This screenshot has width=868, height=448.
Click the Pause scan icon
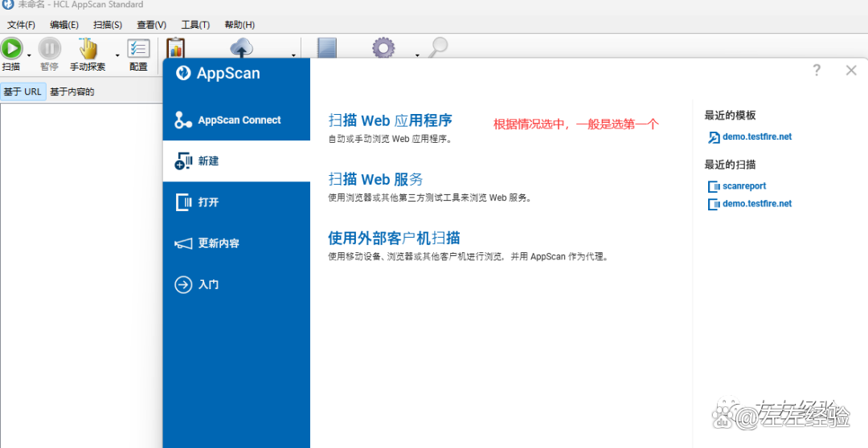coord(49,49)
